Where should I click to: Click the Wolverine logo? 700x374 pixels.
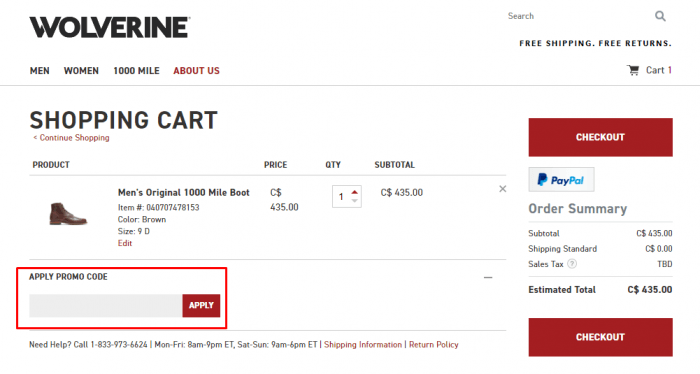pos(110,27)
